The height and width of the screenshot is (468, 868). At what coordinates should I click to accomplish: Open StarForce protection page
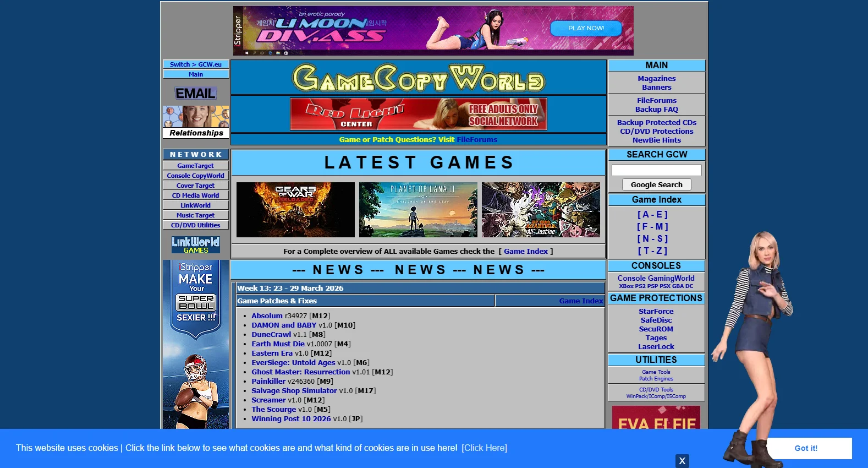pyautogui.click(x=656, y=312)
